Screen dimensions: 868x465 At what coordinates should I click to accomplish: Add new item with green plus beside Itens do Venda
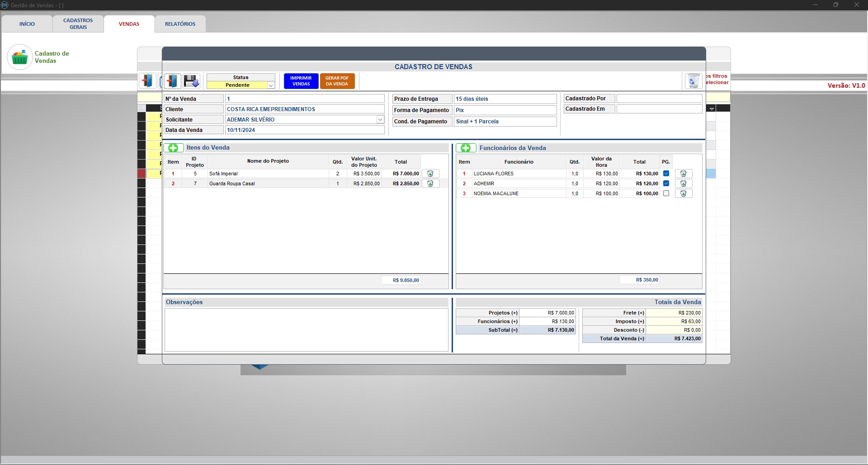174,148
